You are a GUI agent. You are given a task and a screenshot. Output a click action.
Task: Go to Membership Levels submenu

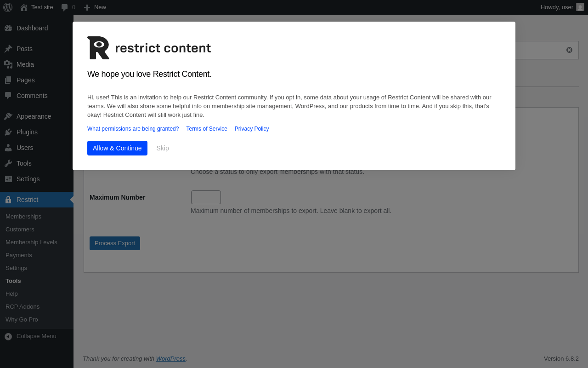pos(31,242)
